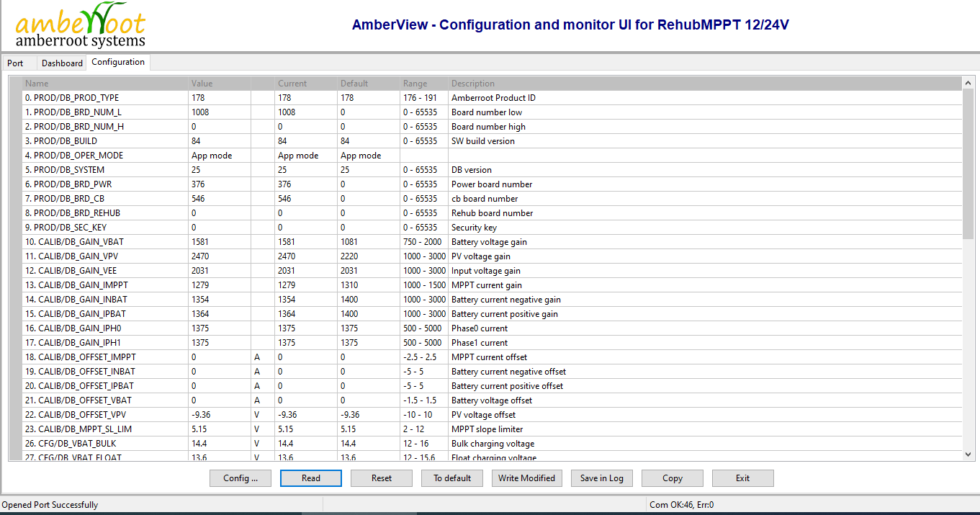
Task: Click scrollbar up arrow of parameter list
Action: click(968, 83)
